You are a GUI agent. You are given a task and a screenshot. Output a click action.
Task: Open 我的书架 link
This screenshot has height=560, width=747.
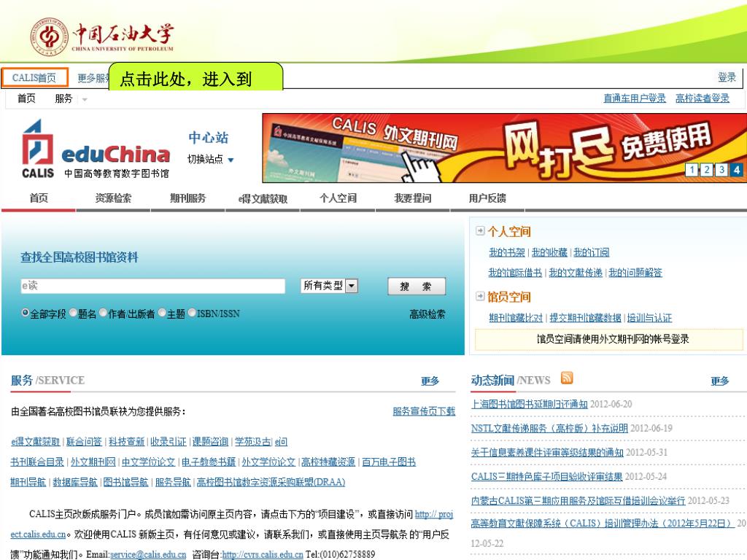(x=507, y=252)
